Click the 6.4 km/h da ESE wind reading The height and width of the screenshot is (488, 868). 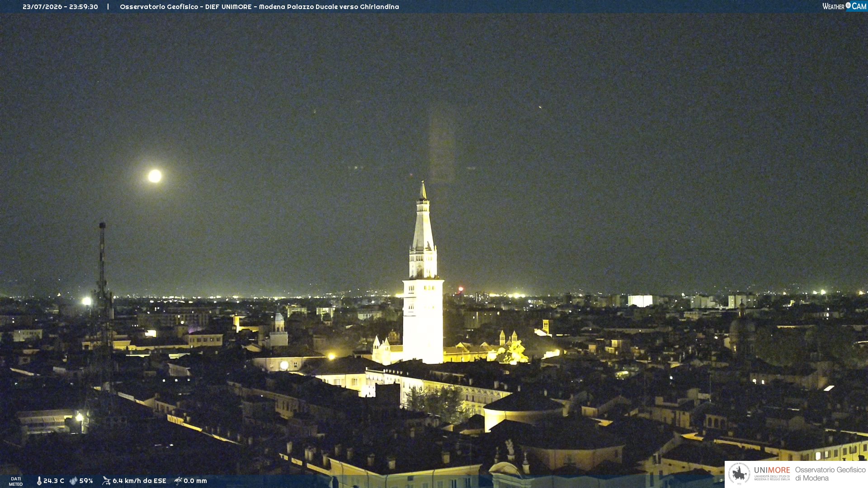point(139,481)
